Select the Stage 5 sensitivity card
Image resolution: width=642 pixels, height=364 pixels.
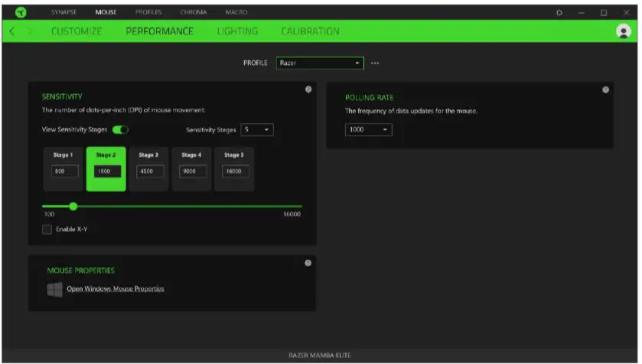234,169
